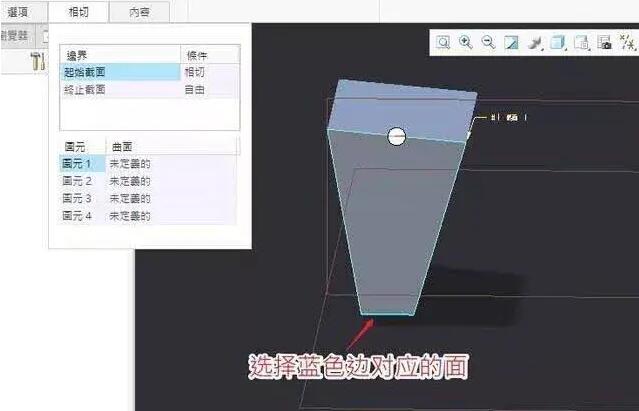
Task: Select the 圖元 4 row
Action: tap(83, 215)
